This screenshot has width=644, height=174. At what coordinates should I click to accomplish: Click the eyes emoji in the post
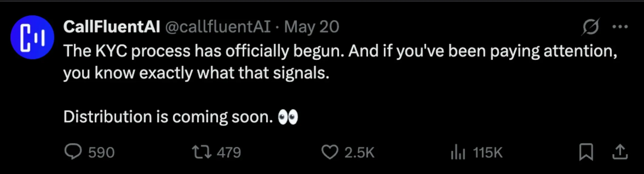point(288,117)
